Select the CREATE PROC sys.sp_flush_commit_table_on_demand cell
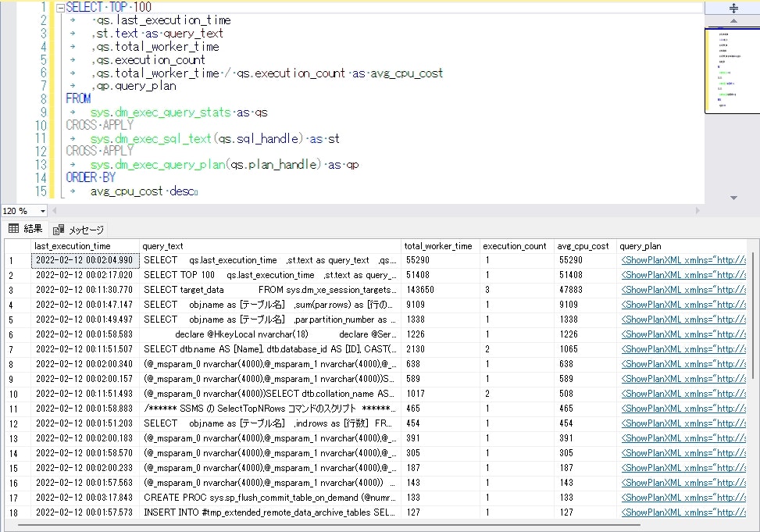The image size is (760, 532). point(270,498)
